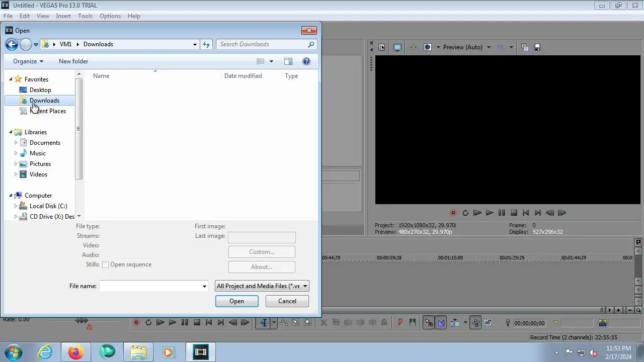Screen dimensions: 644x362
Task: Select the Normal Edit tool
Action: pos(264,323)
